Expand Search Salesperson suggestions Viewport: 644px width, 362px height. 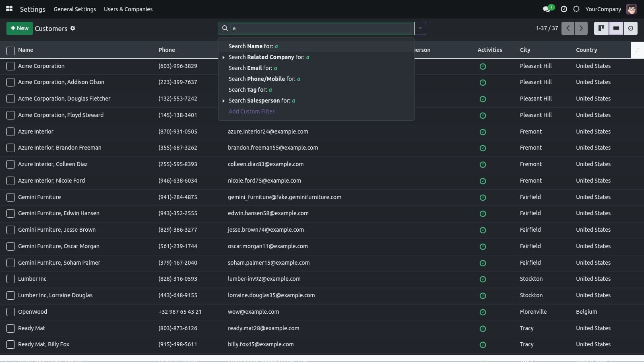point(223,101)
